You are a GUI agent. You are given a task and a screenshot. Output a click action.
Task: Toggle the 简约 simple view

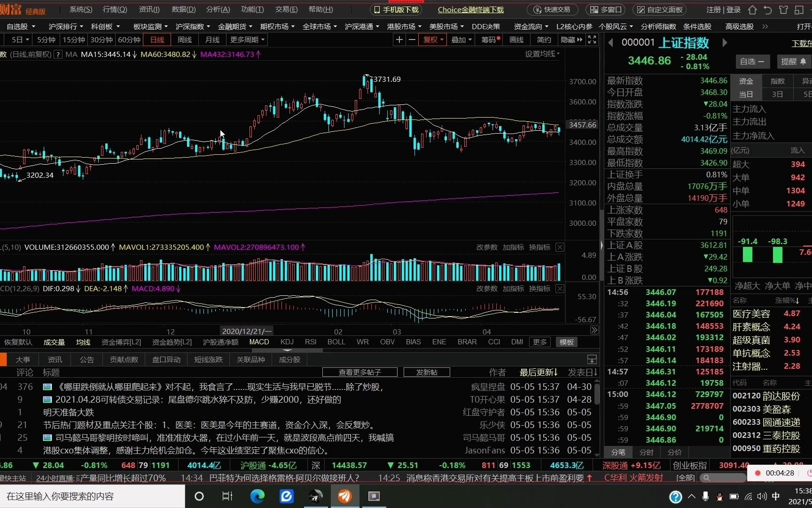pos(544,40)
